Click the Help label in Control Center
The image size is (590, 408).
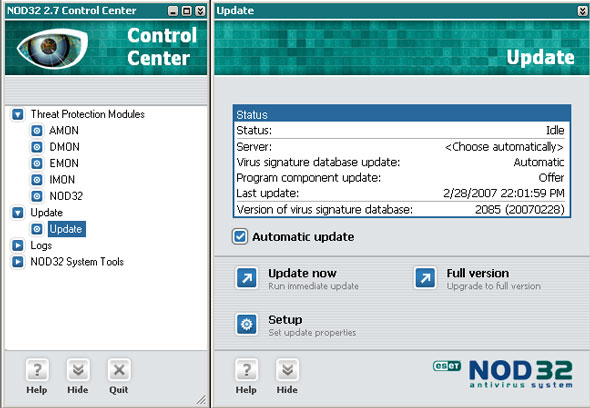pyautogui.click(x=37, y=390)
